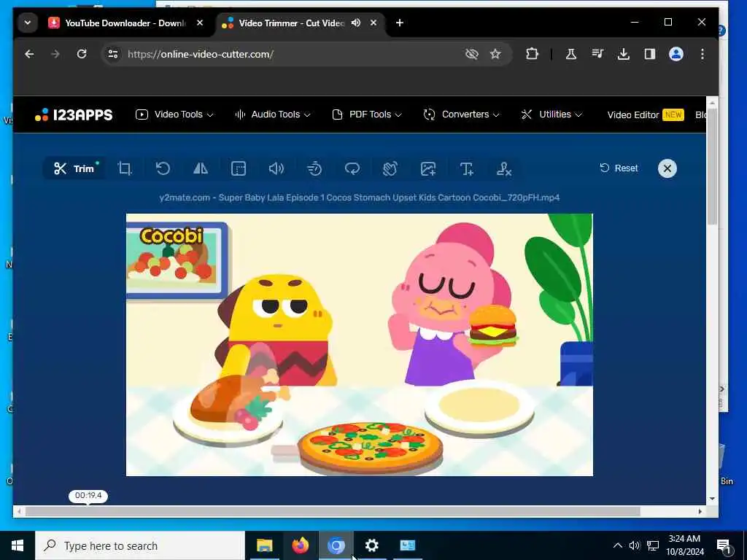Open the profile avatar menu

click(676, 54)
